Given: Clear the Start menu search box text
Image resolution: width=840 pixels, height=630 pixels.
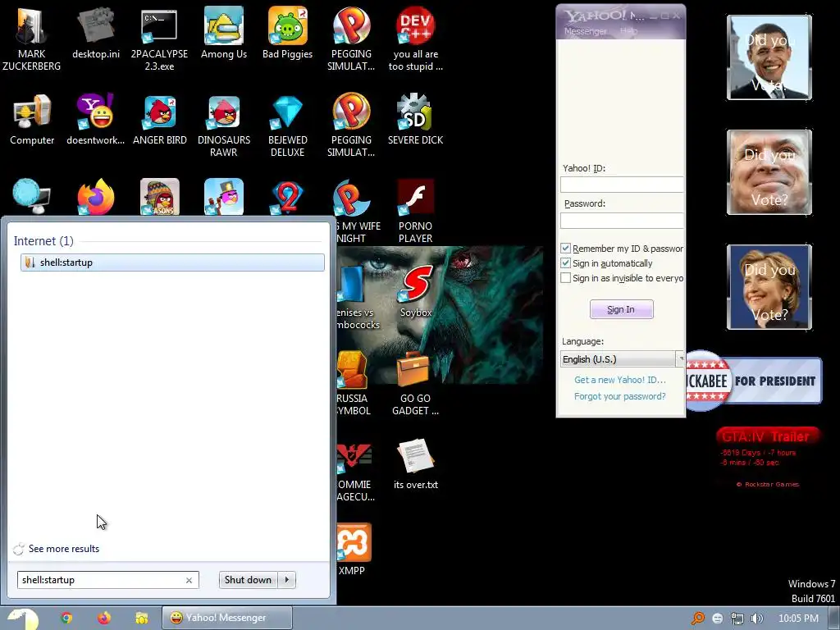Looking at the screenshot, I should (189, 580).
